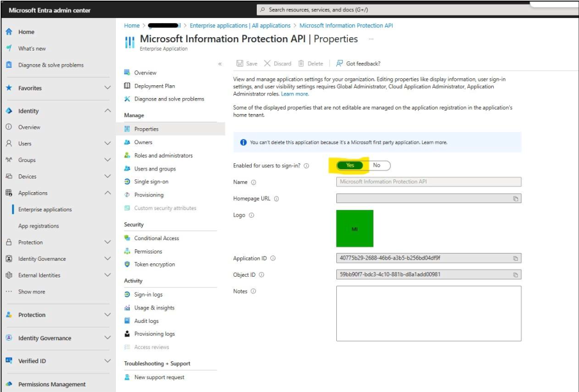
Task: Follow the Learn more link in description
Action: click(295, 94)
